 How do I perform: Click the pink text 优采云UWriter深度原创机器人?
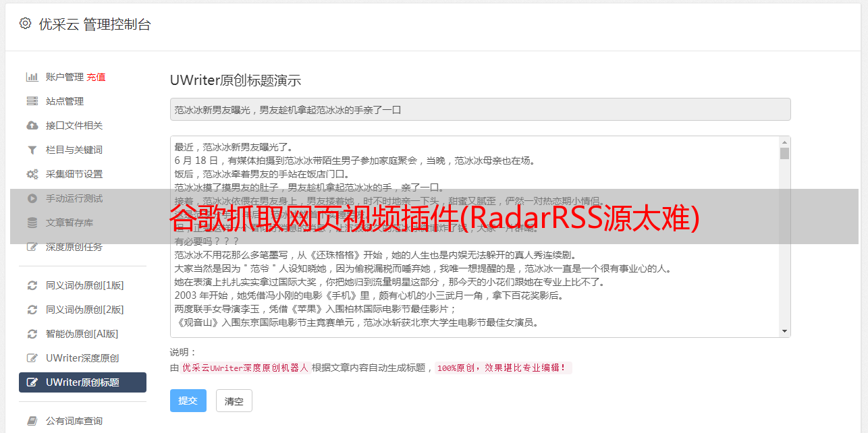tap(245, 368)
